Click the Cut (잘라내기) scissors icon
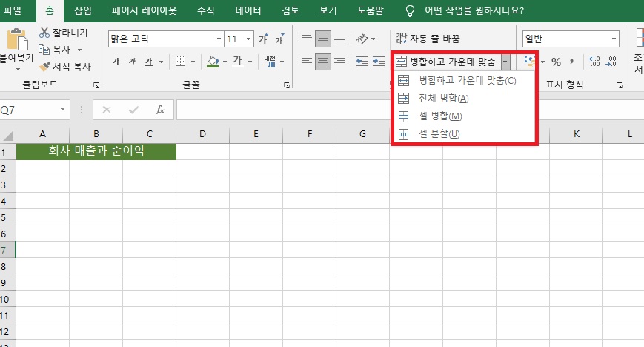 pyautogui.click(x=44, y=33)
